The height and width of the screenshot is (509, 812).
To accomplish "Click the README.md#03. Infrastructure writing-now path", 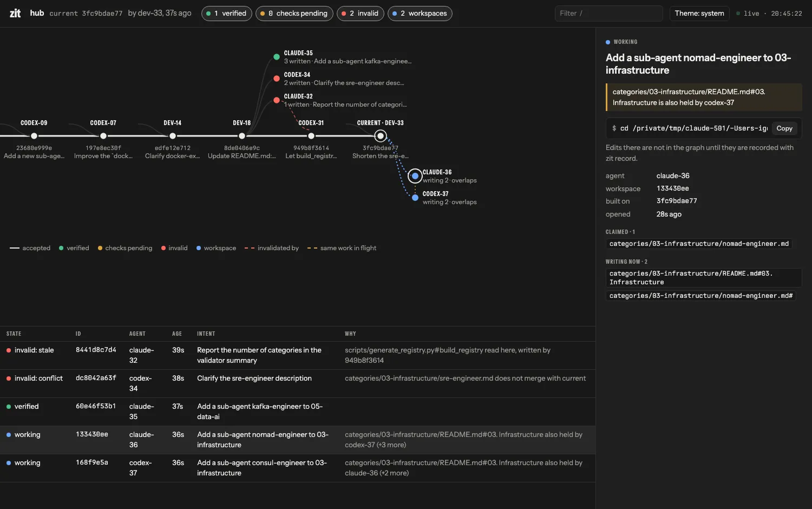I will [703, 278].
